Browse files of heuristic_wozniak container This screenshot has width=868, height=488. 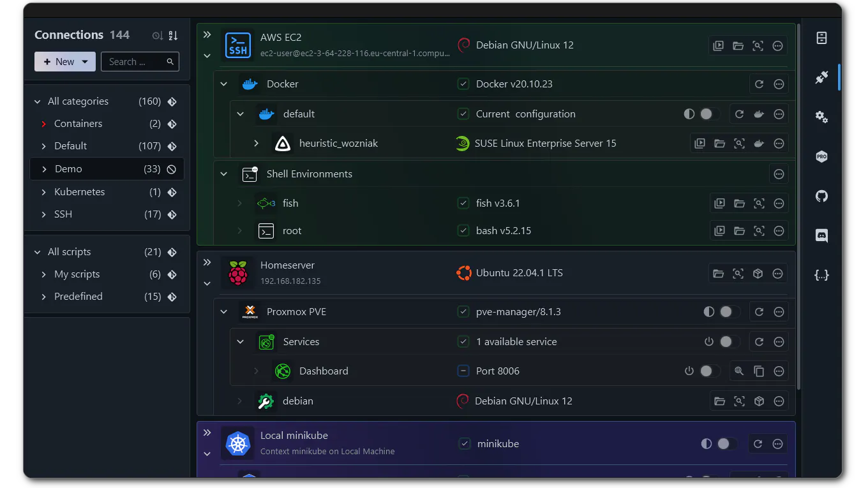[719, 144]
